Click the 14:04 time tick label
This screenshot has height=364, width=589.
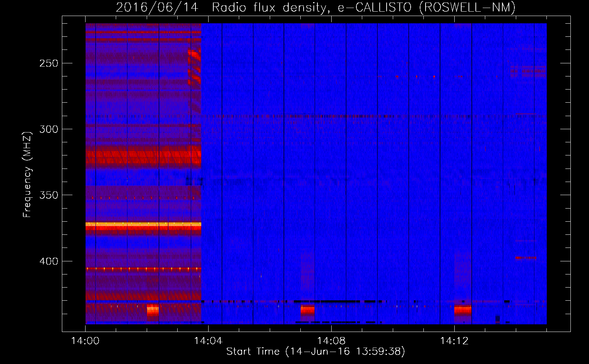(x=208, y=341)
